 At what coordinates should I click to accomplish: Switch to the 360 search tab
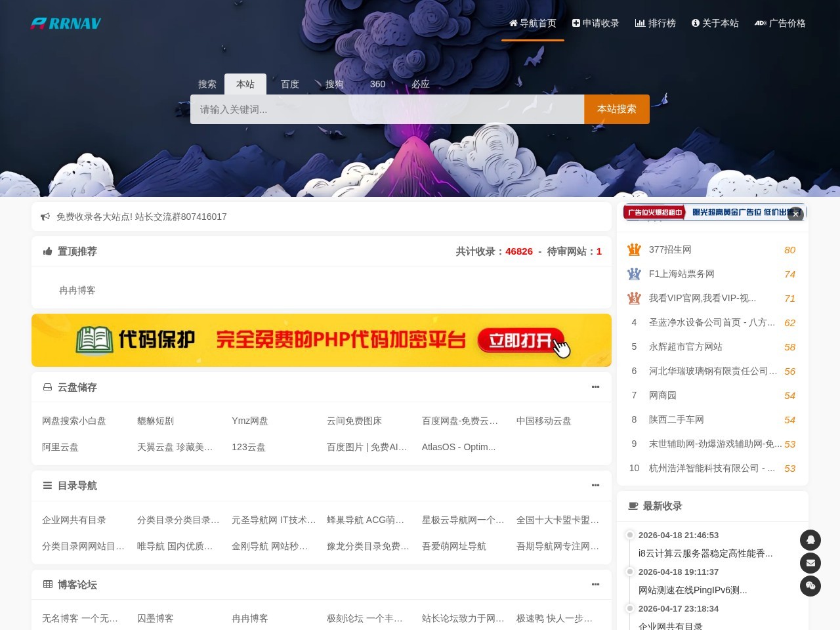pos(377,84)
